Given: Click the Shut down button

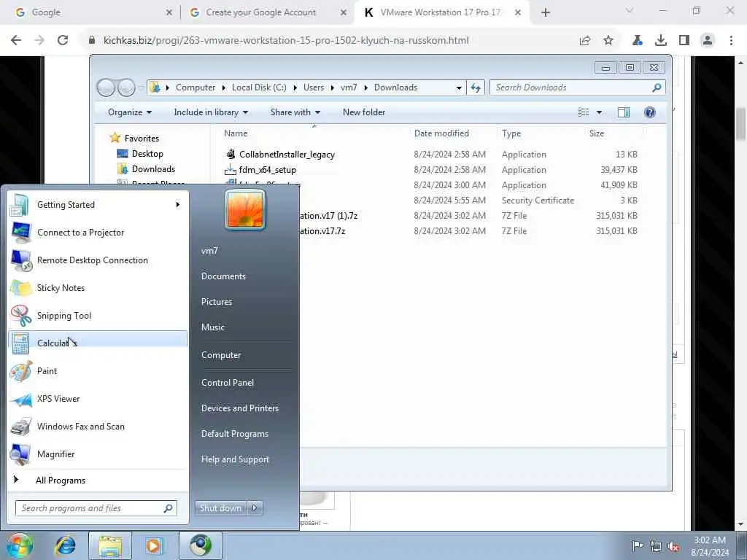Looking at the screenshot, I should click(220, 508).
